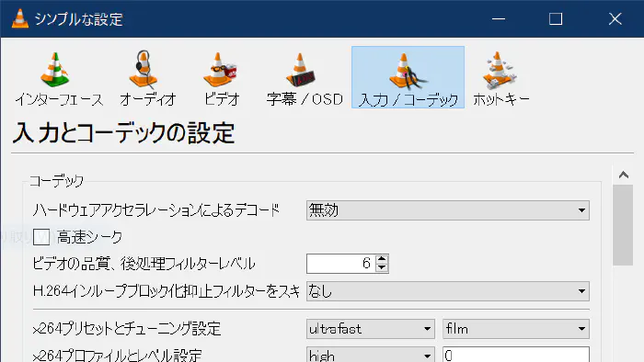Image resolution: width=644 pixels, height=362 pixels.
Task: Close the シンプルな設定 window
Action: (615, 19)
